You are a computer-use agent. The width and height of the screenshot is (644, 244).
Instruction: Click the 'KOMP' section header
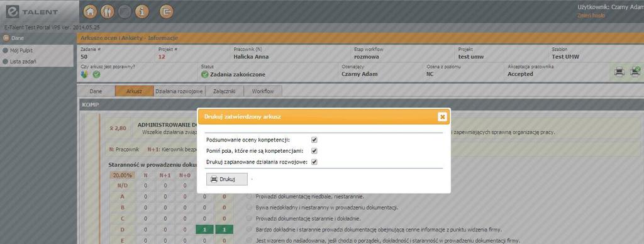coord(90,105)
